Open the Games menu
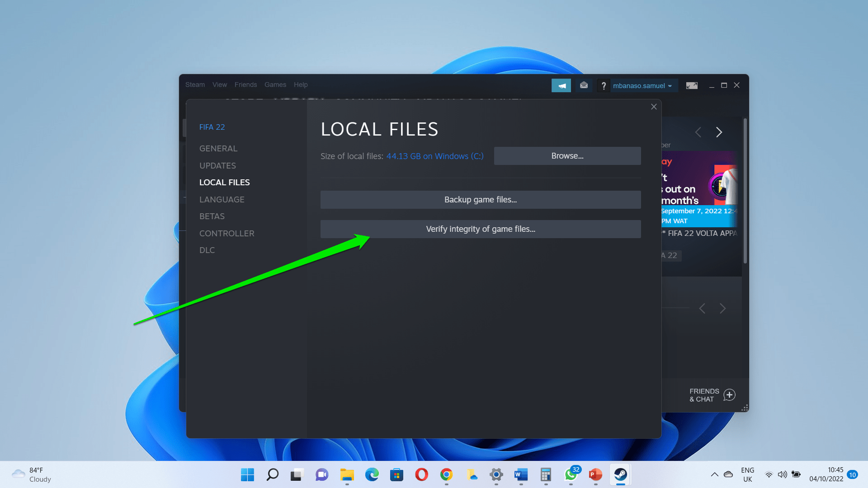Screen dimensions: 868x488 (x=275, y=84)
